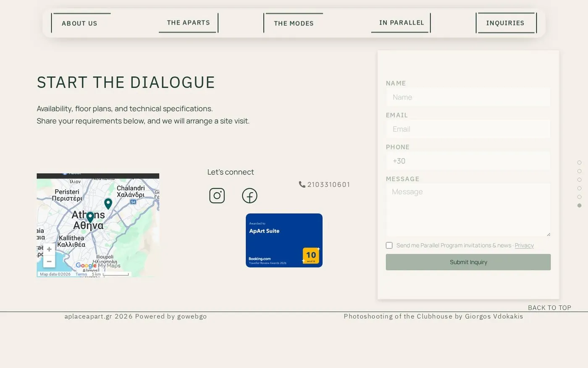Open the Booking.com ApArt Suite award badge
This screenshot has height=368, width=588.
pyautogui.click(x=284, y=240)
